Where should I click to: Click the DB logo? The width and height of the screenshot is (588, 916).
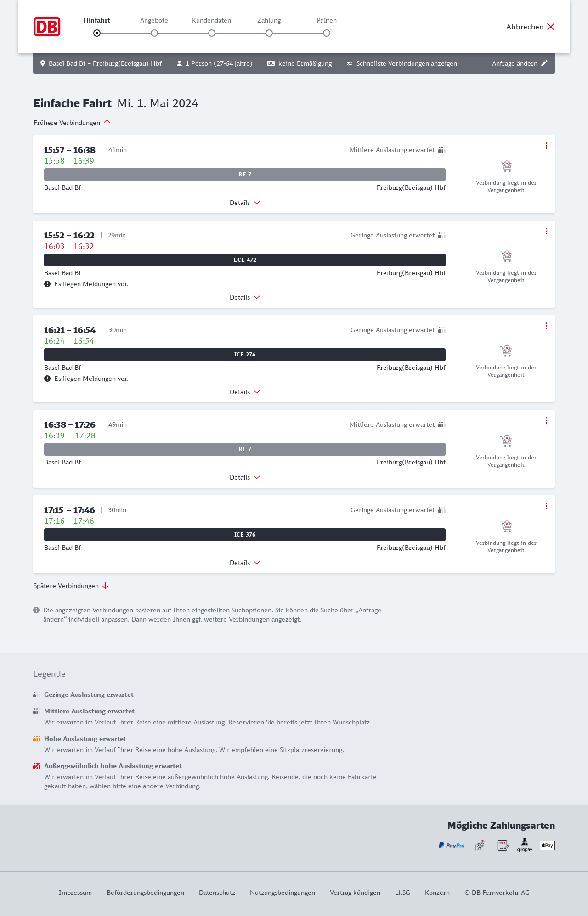tap(47, 27)
